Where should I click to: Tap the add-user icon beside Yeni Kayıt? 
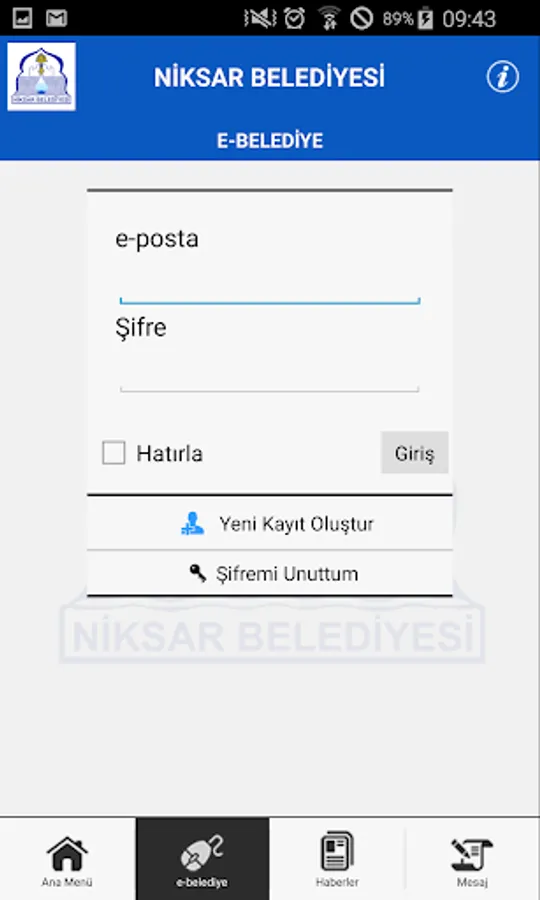tap(192, 523)
